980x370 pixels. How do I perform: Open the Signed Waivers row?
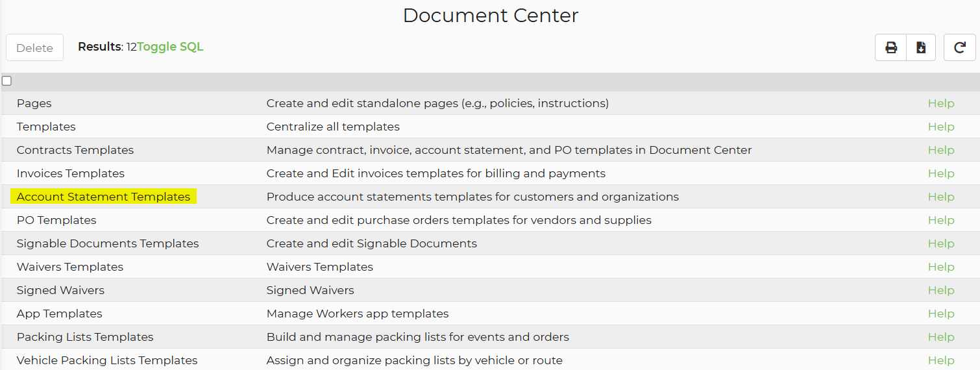point(60,290)
